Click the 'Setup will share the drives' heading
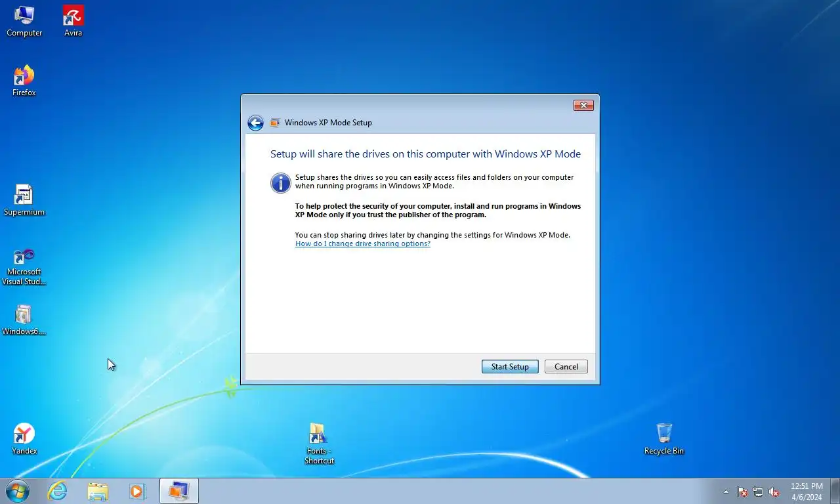Screen dimensions: 840x504 click(x=425, y=154)
